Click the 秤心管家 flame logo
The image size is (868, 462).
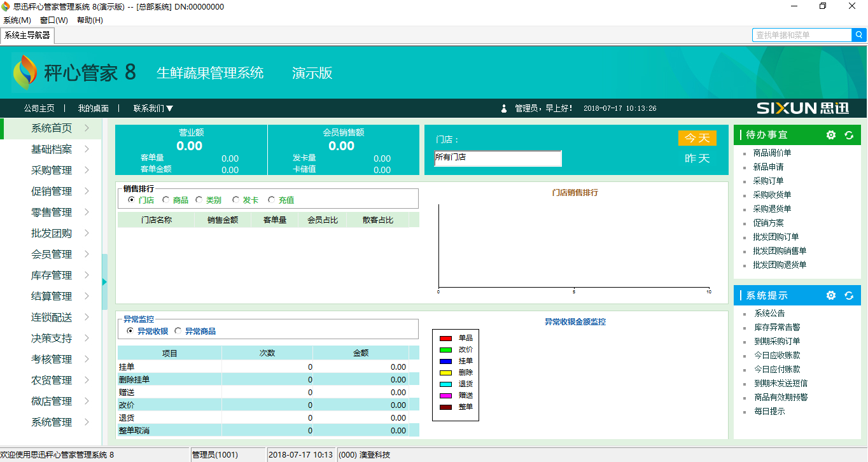25,73
